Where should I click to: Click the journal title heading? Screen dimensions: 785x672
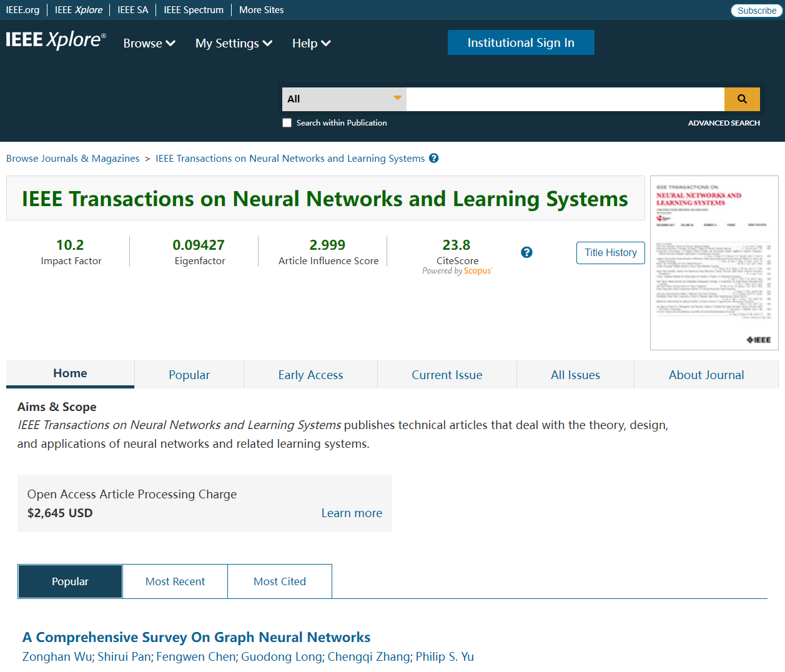pos(325,199)
